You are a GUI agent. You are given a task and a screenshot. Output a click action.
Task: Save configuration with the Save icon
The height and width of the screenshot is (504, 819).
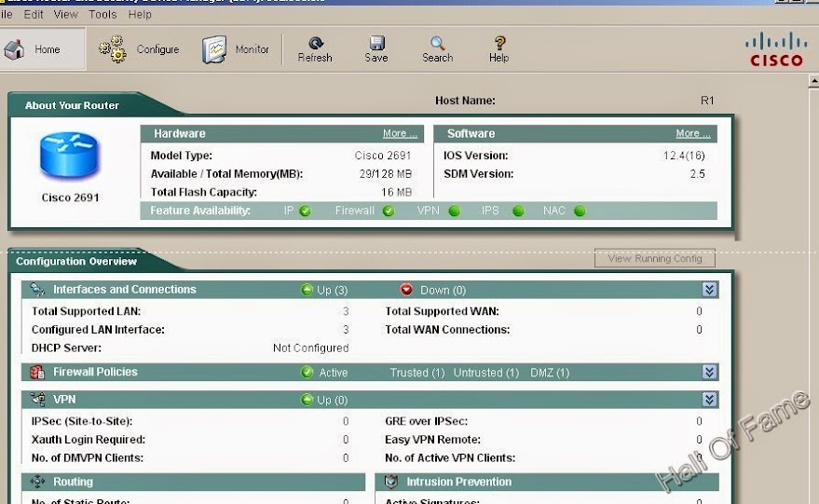click(x=376, y=43)
